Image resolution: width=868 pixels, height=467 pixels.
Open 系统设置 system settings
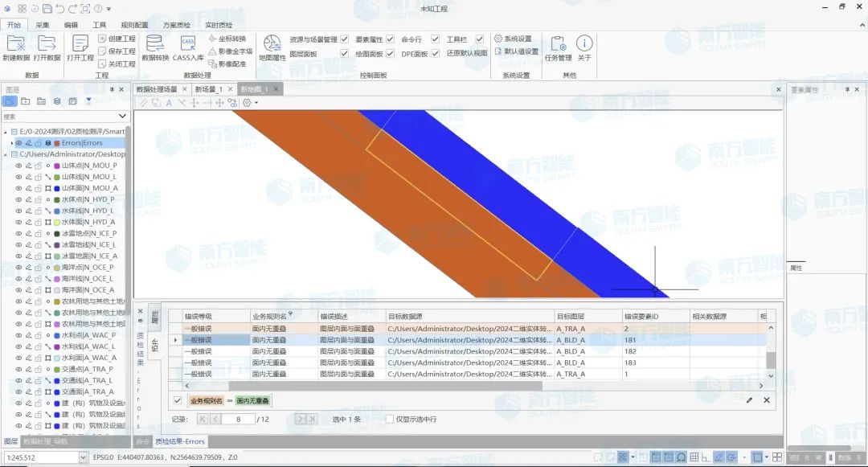tap(513, 39)
